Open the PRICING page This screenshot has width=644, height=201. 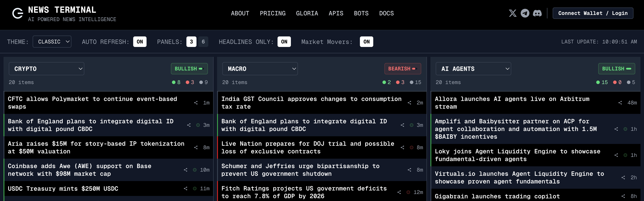coord(272,13)
